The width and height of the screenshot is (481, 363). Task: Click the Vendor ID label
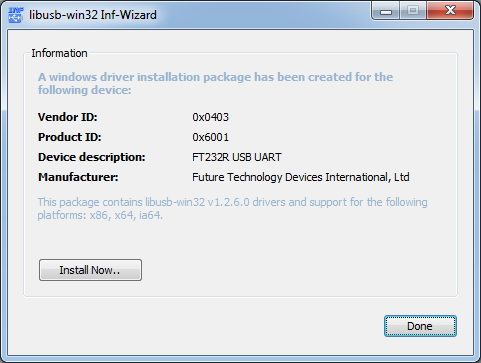[68, 117]
